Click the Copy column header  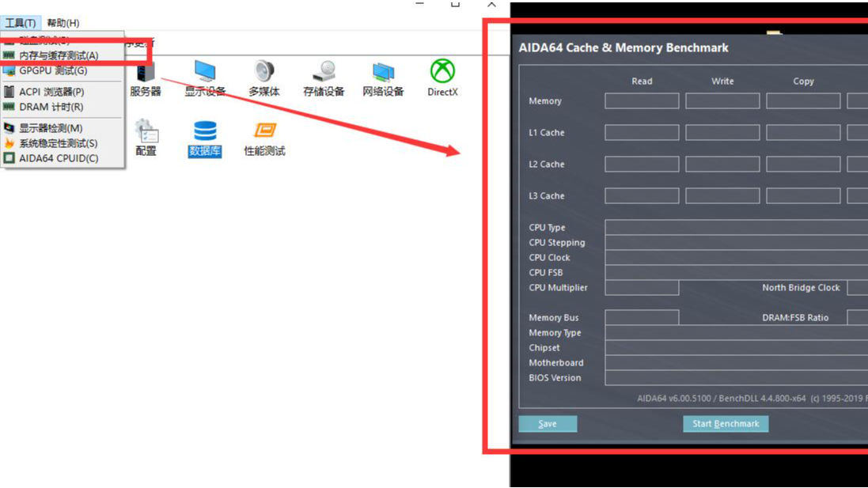[x=803, y=81]
